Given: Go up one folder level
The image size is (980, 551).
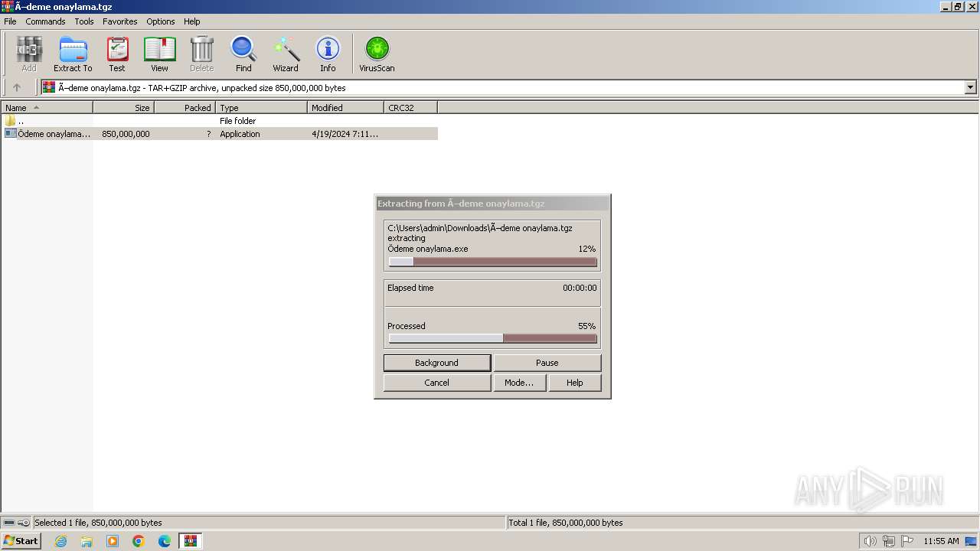Looking at the screenshot, I should 17,87.
